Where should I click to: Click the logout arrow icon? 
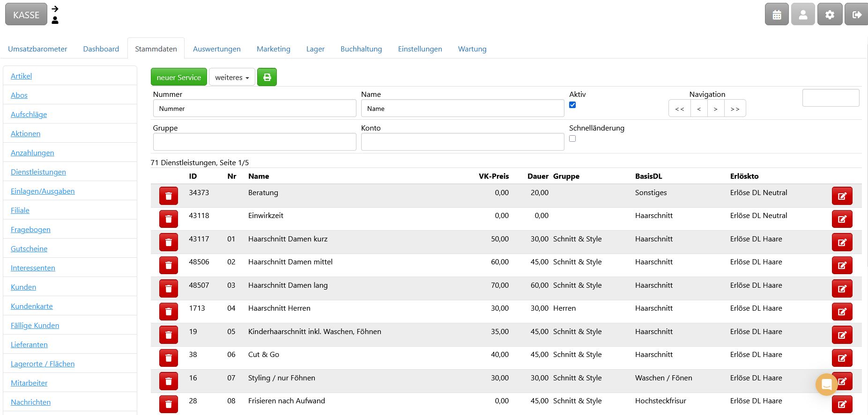tap(856, 15)
